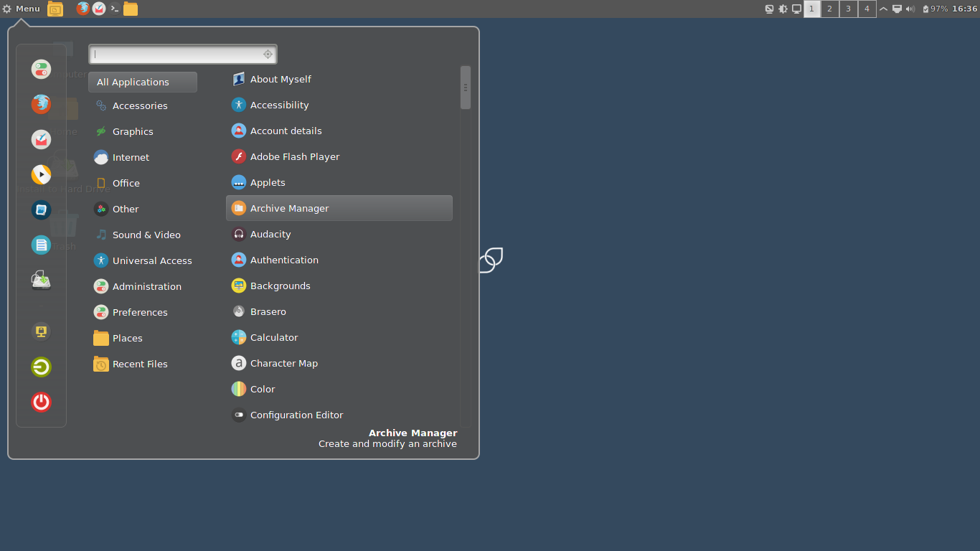Launch Configuration Editor

click(x=339, y=415)
